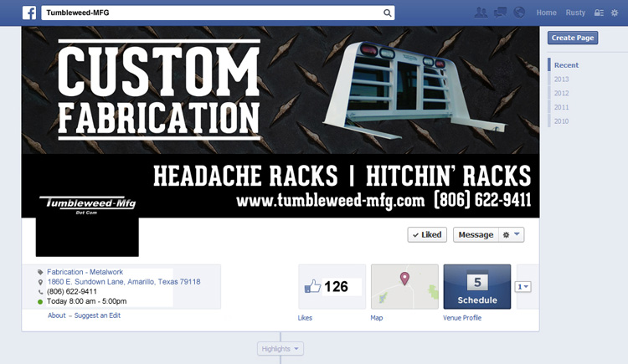
Task: Click privacy shortcuts lock icon
Action: (x=599, y=13)
